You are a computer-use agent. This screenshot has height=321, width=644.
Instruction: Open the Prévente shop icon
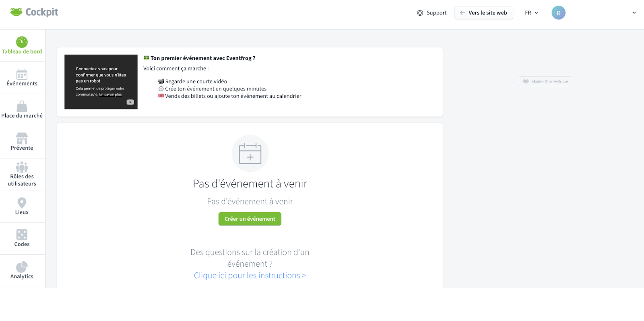[x=22, y=138]
